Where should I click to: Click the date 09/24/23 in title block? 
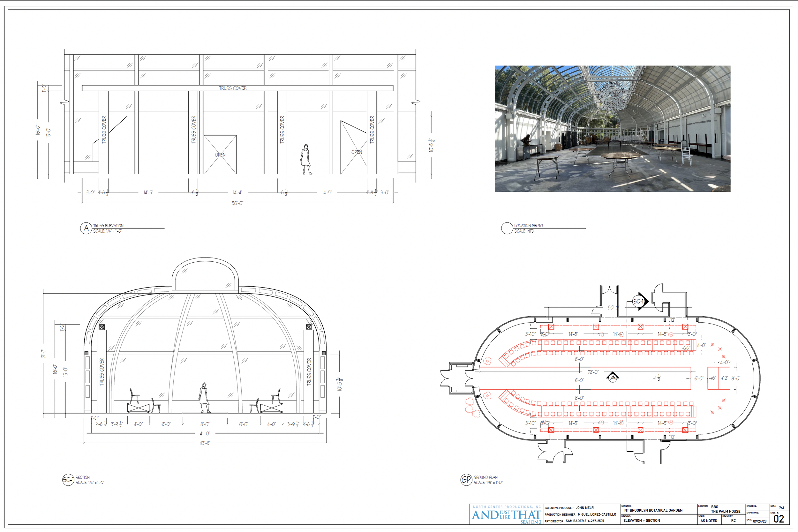760,521
